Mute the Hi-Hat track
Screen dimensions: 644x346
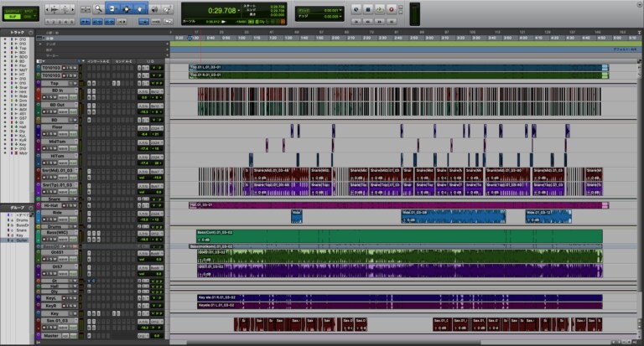[x=75, y=205]
